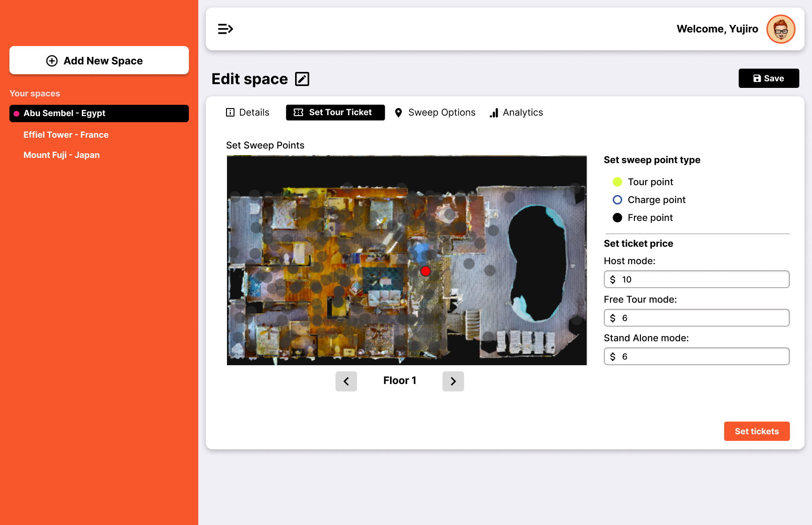Click the Add New Space button
The height and width of the screenshot is (525, 812).
pos(99,60)
